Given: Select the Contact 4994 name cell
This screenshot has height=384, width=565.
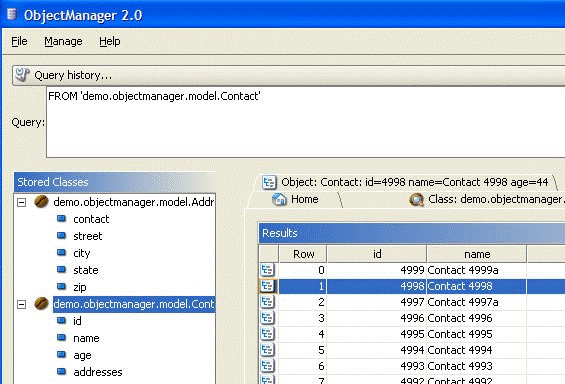Looking at the screenshot, I should [476, 350].
